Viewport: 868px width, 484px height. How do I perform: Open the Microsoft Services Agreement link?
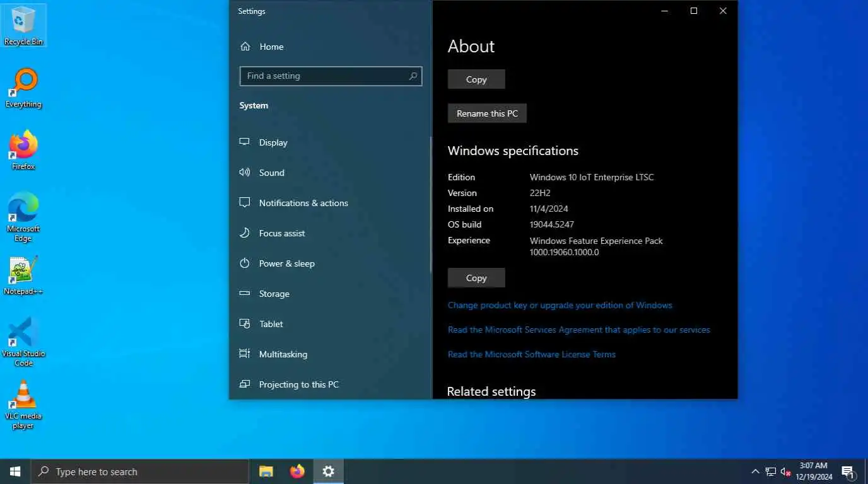click(x=578, y=330)
